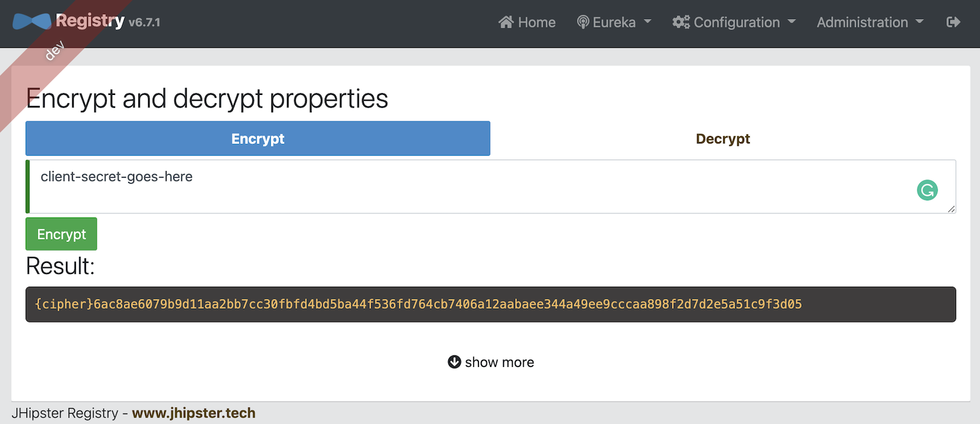Expand the Eureka dropdown caret
The height and width of the screenshot is (424, 980).
point(647,21)
